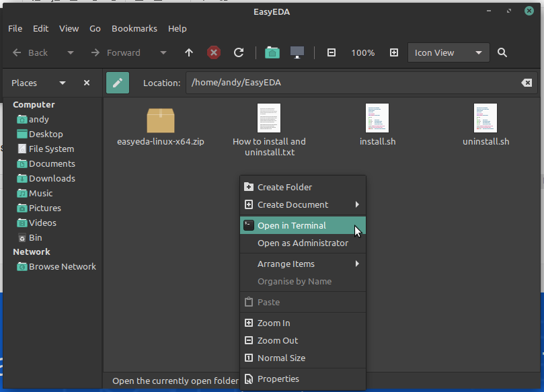
Task: Maximize the EasyEDA window
Action: pos(509,11)
